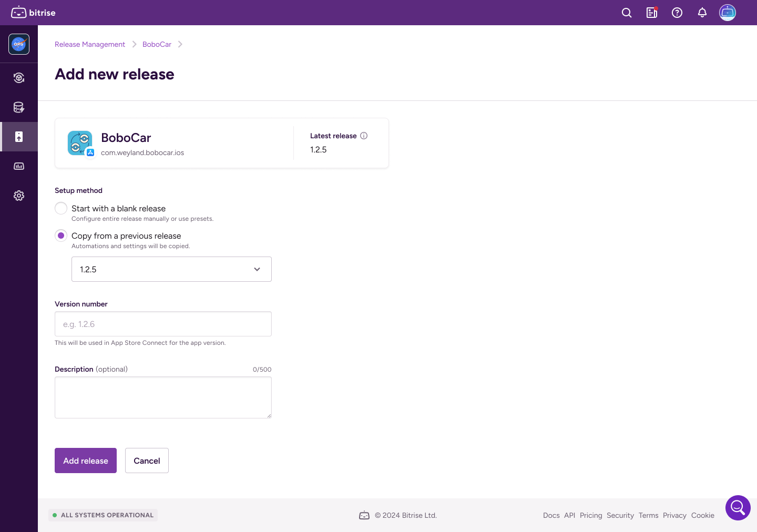Open the API footer link
The image size is (757, 532).
569,515
